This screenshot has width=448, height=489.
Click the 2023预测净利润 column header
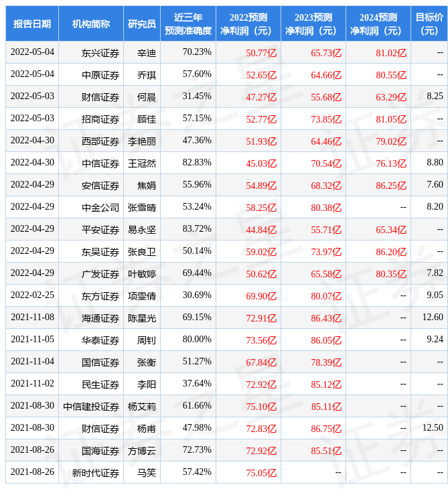(313, 24)
